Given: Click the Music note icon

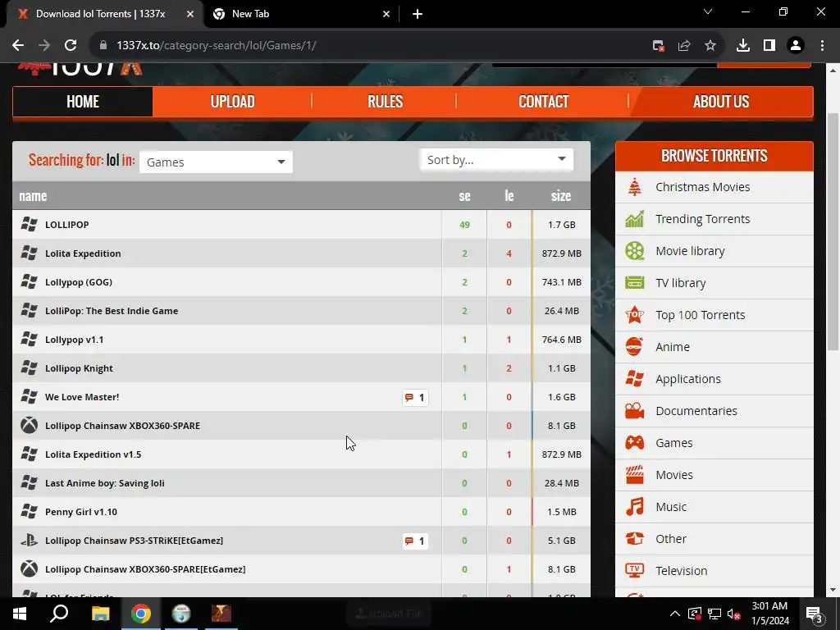Looking at the screenshot, I should point(635,507).
